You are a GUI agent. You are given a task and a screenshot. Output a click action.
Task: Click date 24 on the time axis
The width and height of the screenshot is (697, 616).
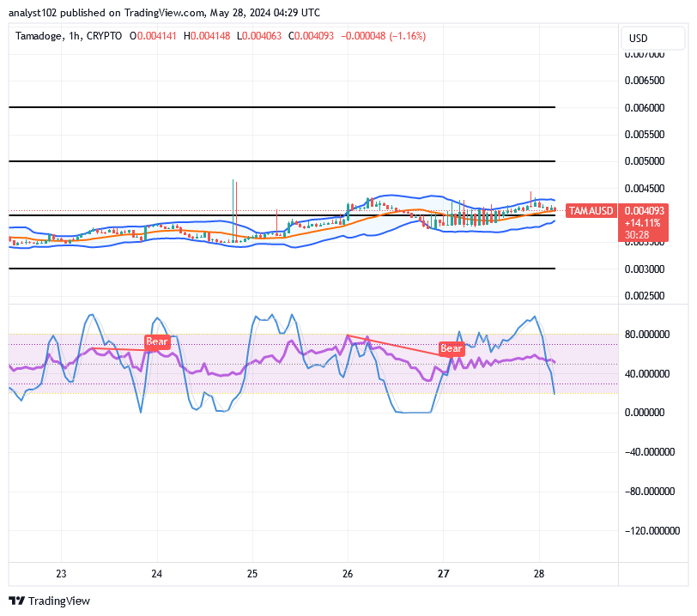[x=156, y=574]
